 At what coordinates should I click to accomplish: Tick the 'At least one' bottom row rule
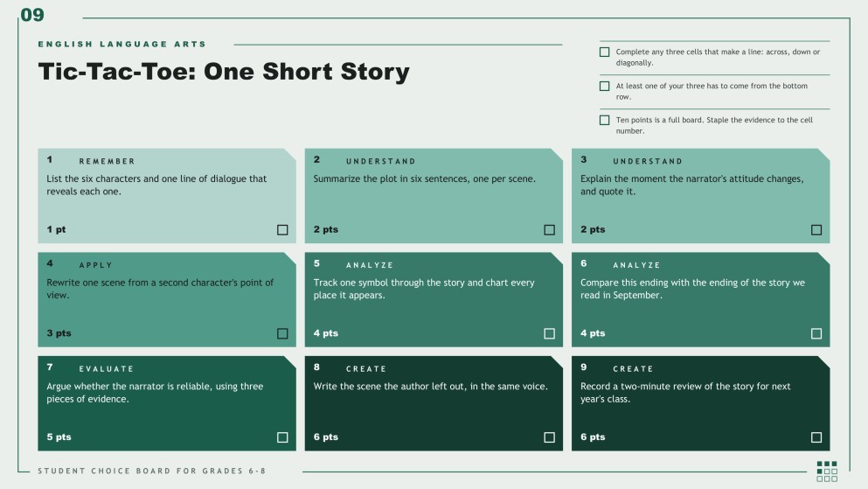pyautogui.click(x=605, y=87)
